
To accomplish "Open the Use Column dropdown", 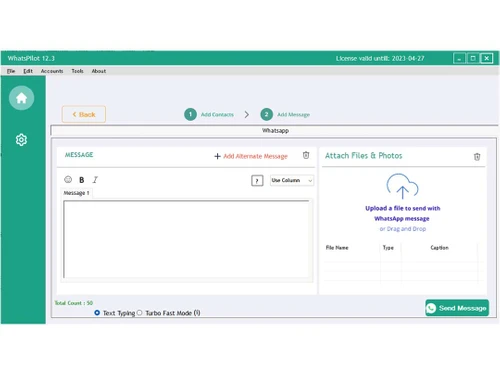I will coord(292,180).
